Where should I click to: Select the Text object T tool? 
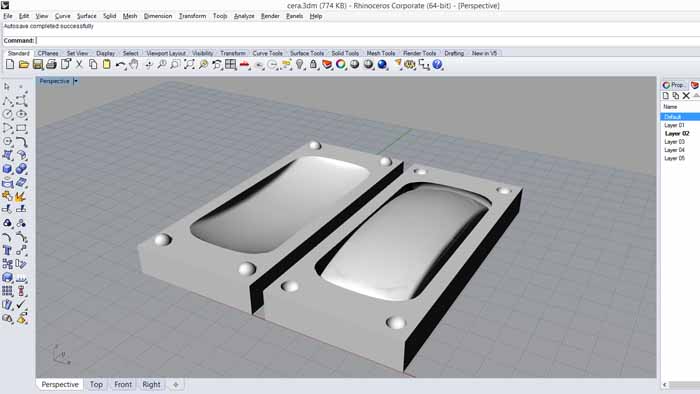[7, 250]
